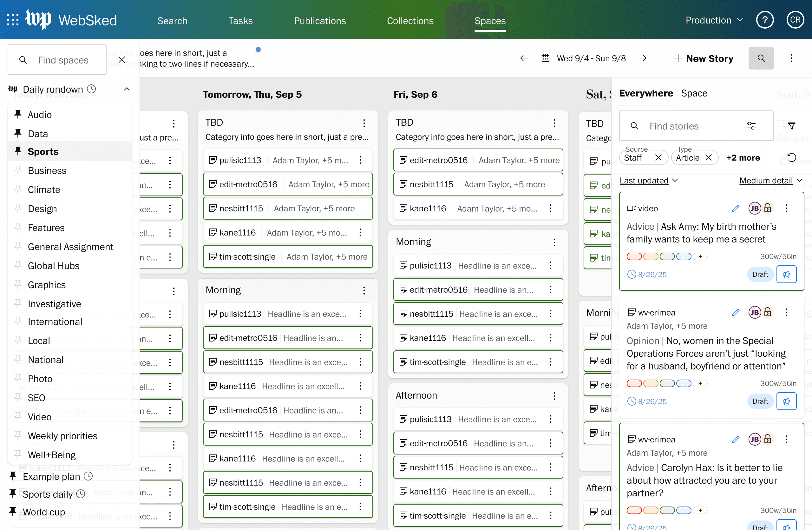Screen dimensions: 812x530
Task: Pin the Features space
Action: pyautogui.click(x=18, y=227)
